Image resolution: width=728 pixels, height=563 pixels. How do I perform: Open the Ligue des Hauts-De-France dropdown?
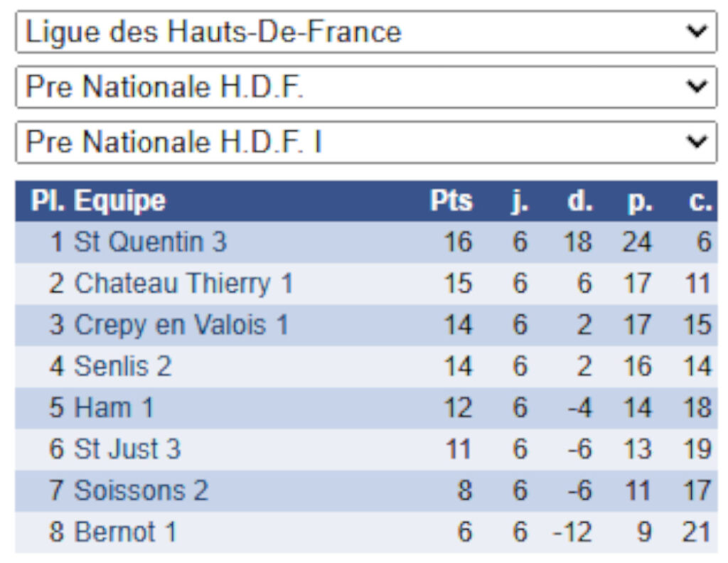[365, 31]
